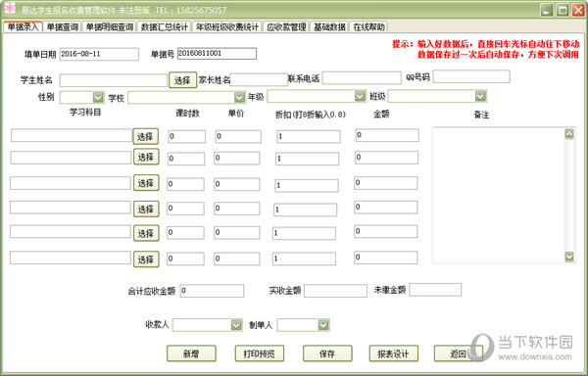Click the 填单日期 date field
Screen dimensions: 588x376
click(x=99, y=54)
